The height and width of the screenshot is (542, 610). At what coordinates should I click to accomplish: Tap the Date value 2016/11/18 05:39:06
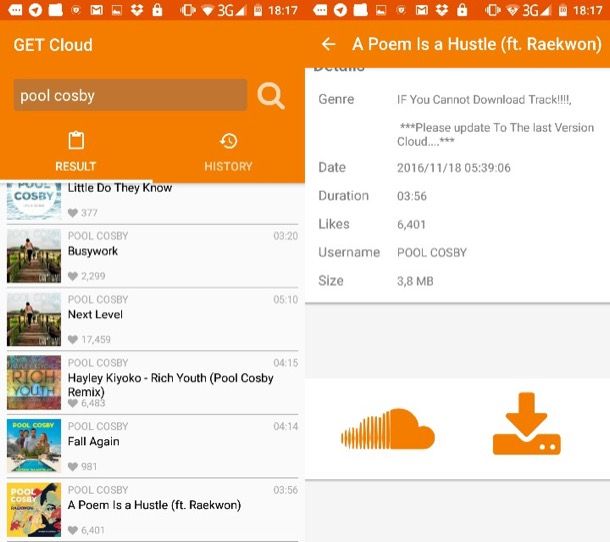[x=454, y=168]
